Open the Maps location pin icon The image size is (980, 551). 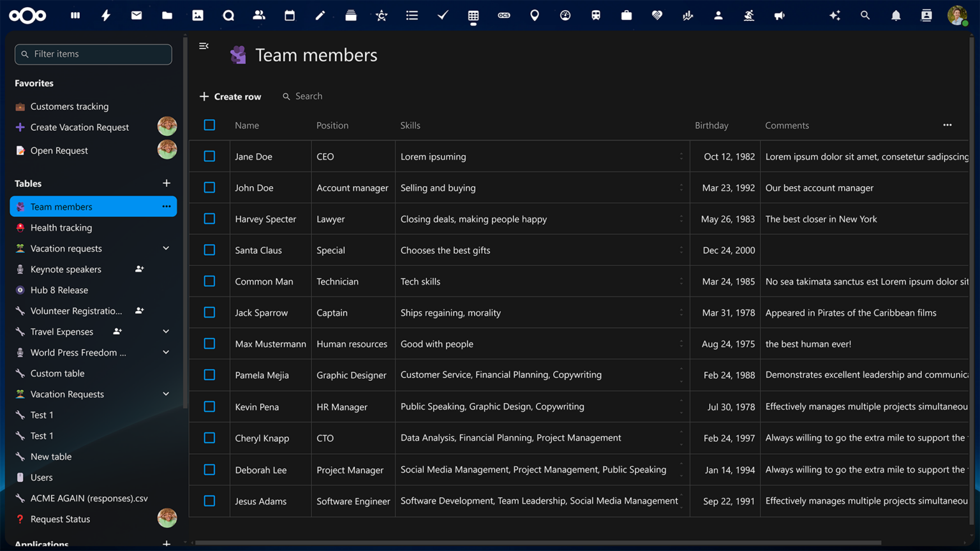(535, 15)
